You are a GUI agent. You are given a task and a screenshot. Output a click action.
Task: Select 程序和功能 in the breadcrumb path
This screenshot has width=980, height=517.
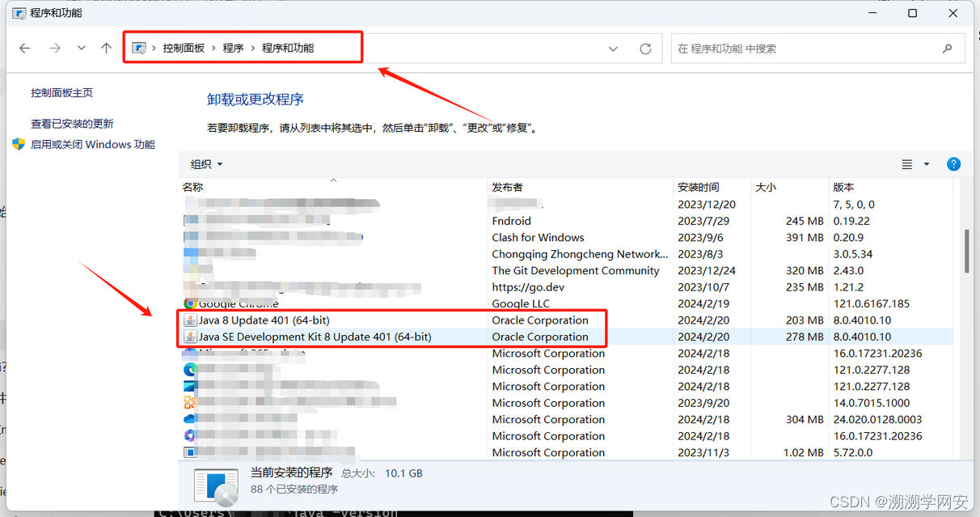click(288, 49)
